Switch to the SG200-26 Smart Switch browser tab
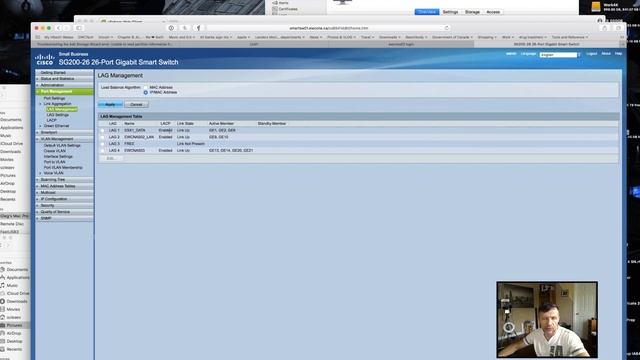Image resolution: width=640 pixels, height=360 pixels. click(x=546, y=44)
